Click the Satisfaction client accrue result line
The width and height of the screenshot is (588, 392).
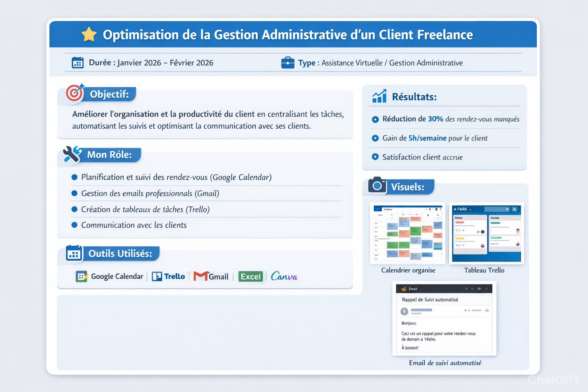click(422, 157)
